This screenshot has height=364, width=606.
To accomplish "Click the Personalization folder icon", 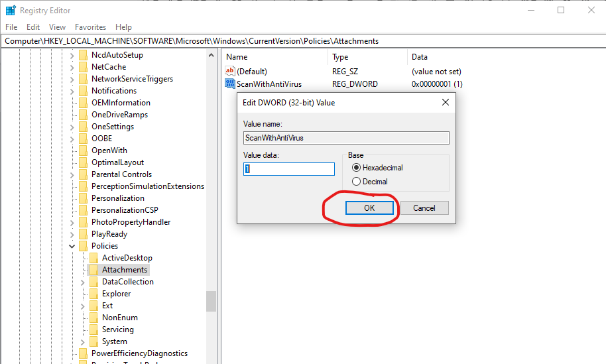I will pos(83,198).
